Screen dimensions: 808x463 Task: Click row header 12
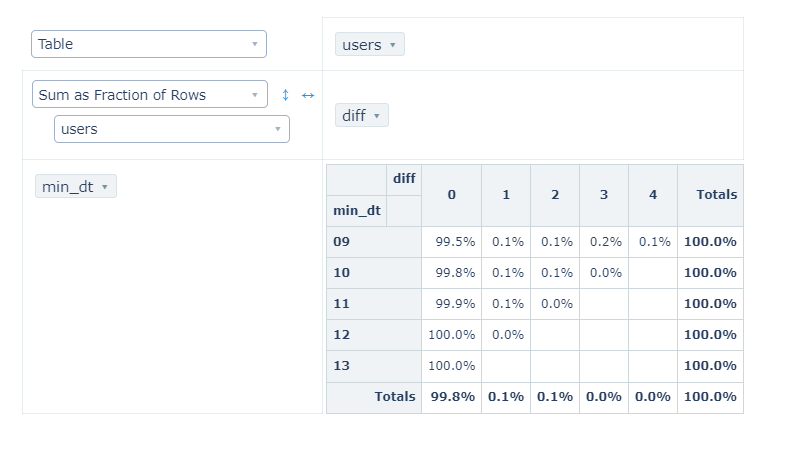(341, 335)
